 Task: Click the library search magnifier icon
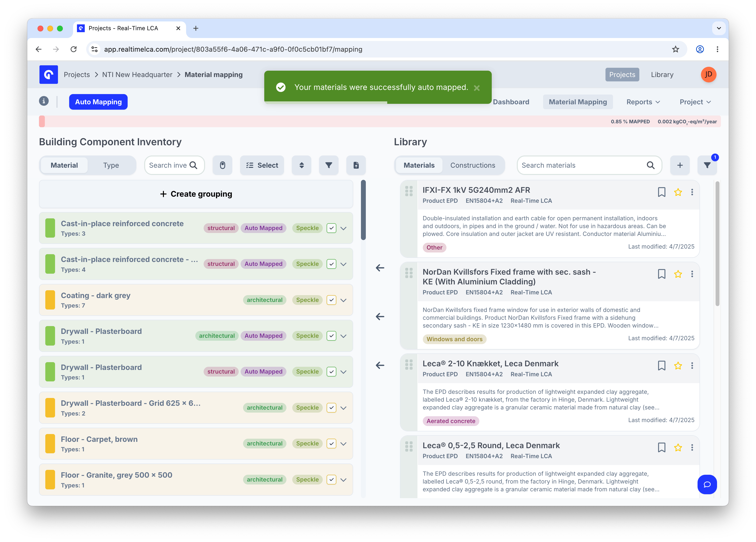[x=650, y=165]
